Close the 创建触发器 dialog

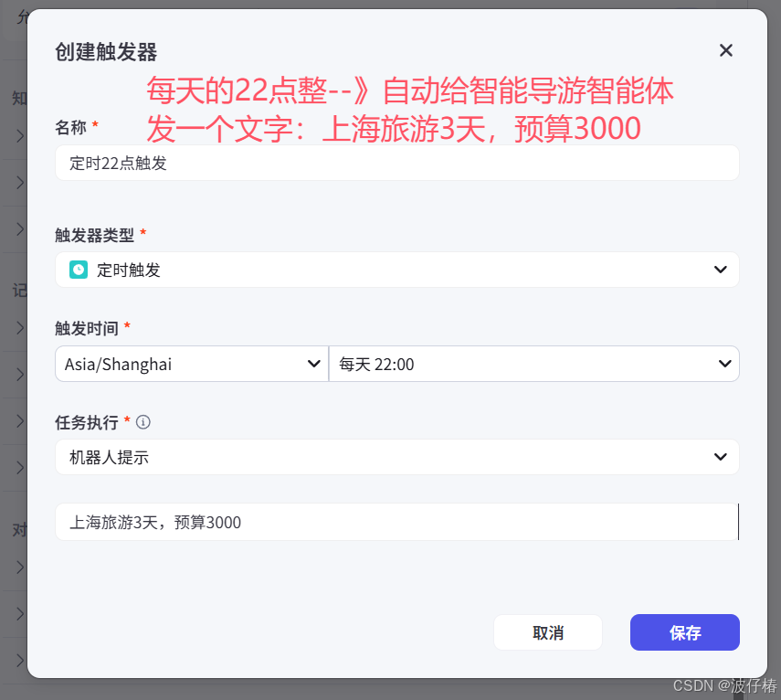click(x=725, y=50)
